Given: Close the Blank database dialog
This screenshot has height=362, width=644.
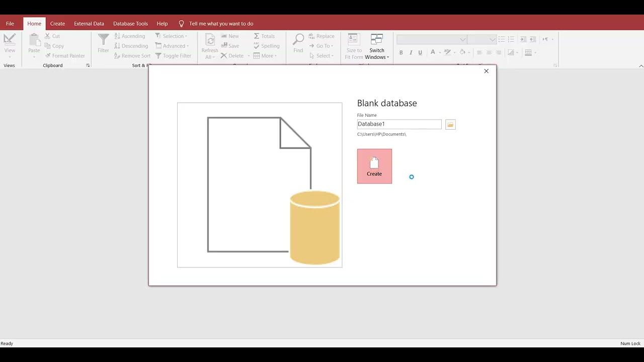Looking at the screenshot, I should 486,71.
